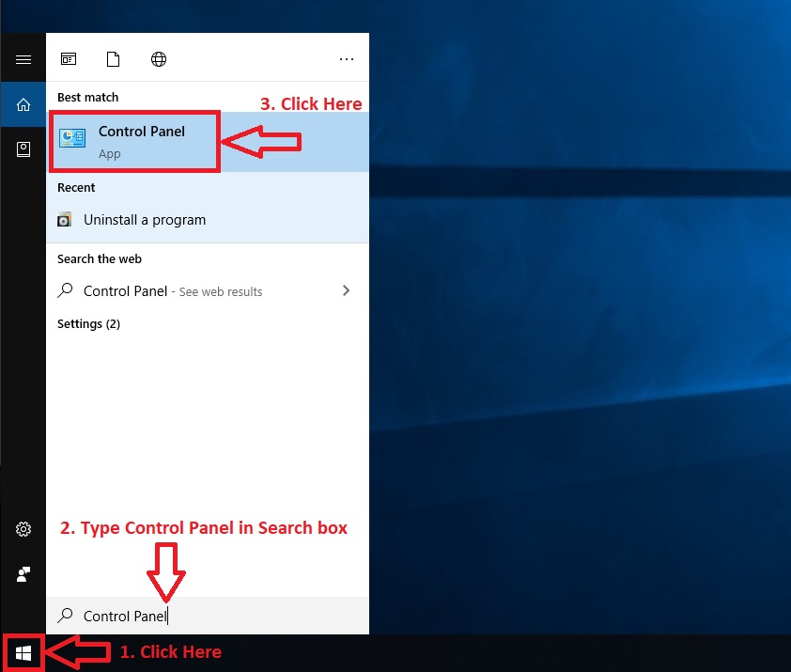Viewport: 791px width, 672px height.
Task: Open the Control Panel app best match
Action: pos(209,142)
